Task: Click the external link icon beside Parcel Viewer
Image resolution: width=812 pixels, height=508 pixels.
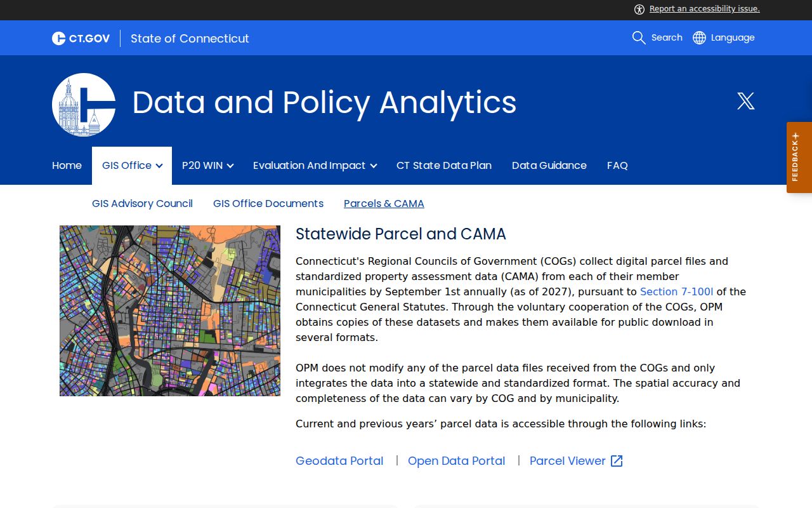Action: (617, 461)
